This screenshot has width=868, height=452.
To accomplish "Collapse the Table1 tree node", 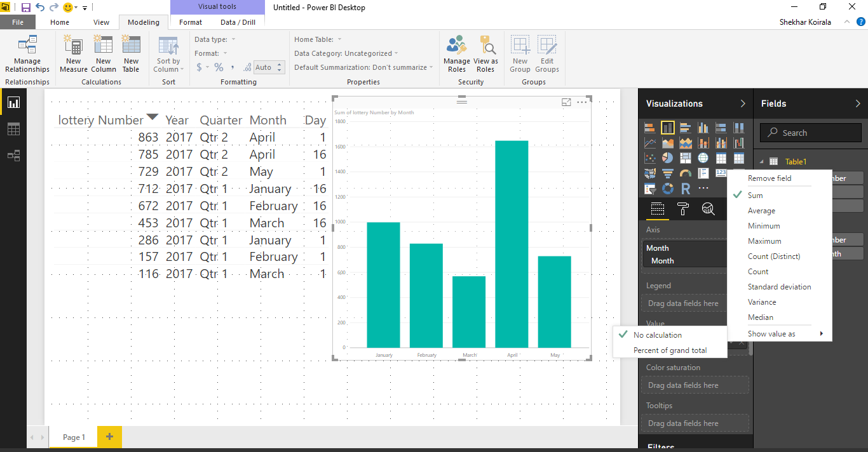I will point(763,162).
